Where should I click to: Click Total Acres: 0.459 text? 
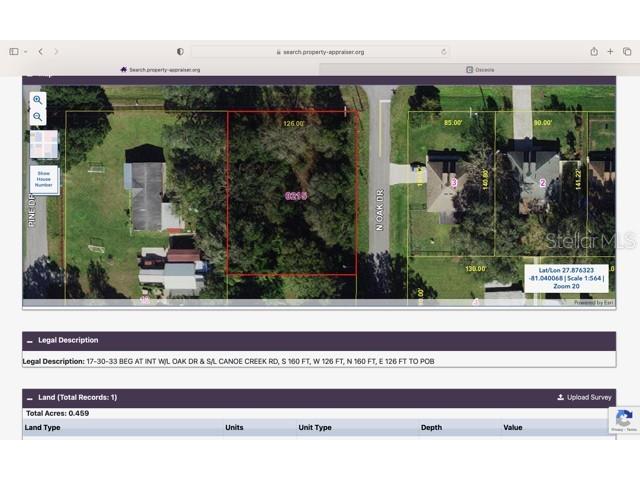(58, 413)
